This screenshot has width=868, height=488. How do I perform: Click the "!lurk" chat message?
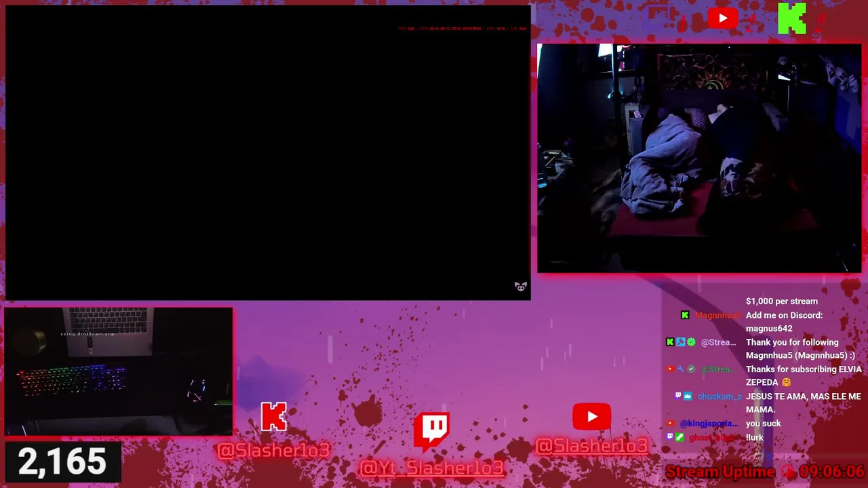click(x=755, y=437)
